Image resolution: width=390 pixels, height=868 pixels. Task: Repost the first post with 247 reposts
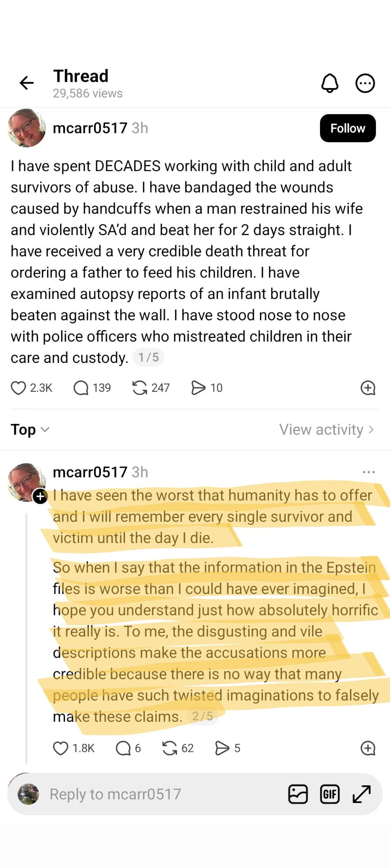139,388
